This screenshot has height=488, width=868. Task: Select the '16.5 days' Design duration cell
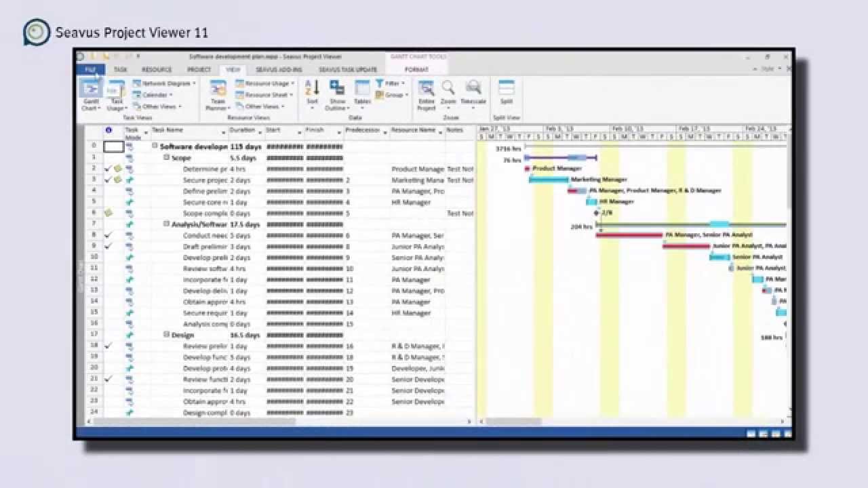coord(246,335)
